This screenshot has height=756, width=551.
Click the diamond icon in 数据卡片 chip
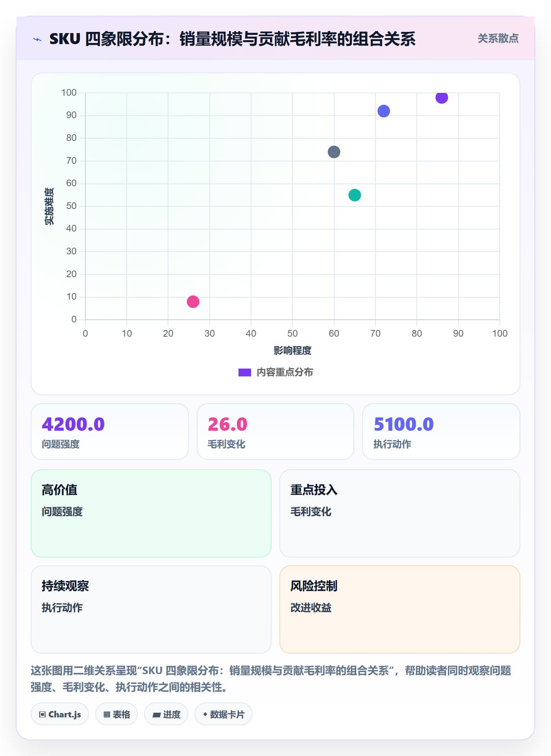(x=205, y=714)
